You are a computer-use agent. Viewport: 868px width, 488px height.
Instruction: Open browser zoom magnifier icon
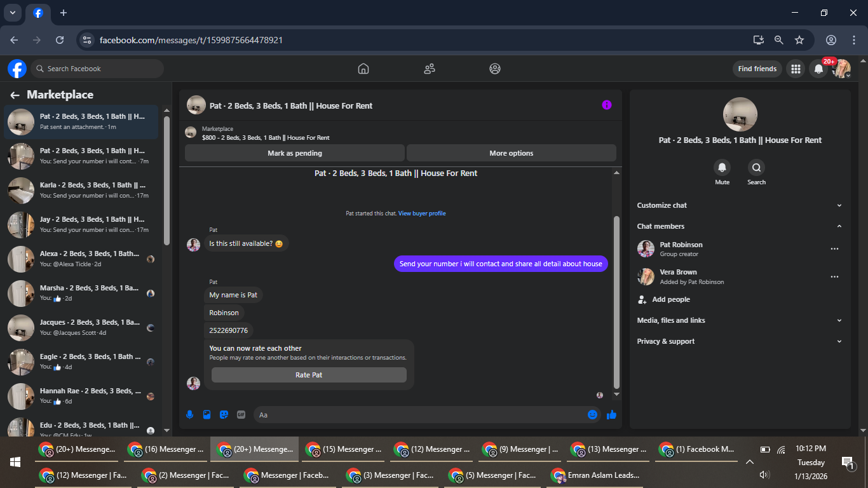pos(778,39)
